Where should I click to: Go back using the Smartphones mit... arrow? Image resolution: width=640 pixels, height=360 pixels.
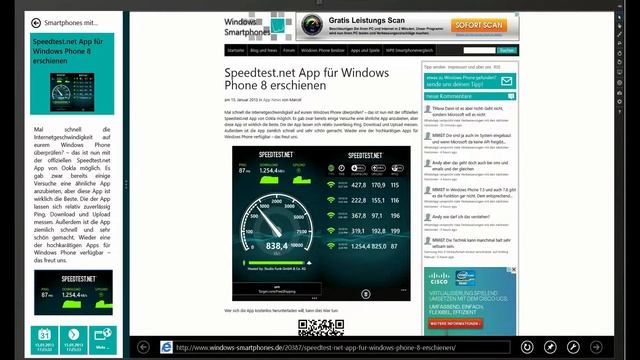36,23
